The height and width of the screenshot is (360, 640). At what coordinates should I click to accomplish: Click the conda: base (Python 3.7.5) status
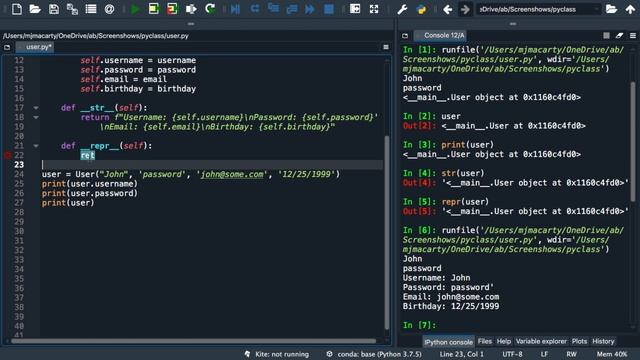tap(374, 354)
